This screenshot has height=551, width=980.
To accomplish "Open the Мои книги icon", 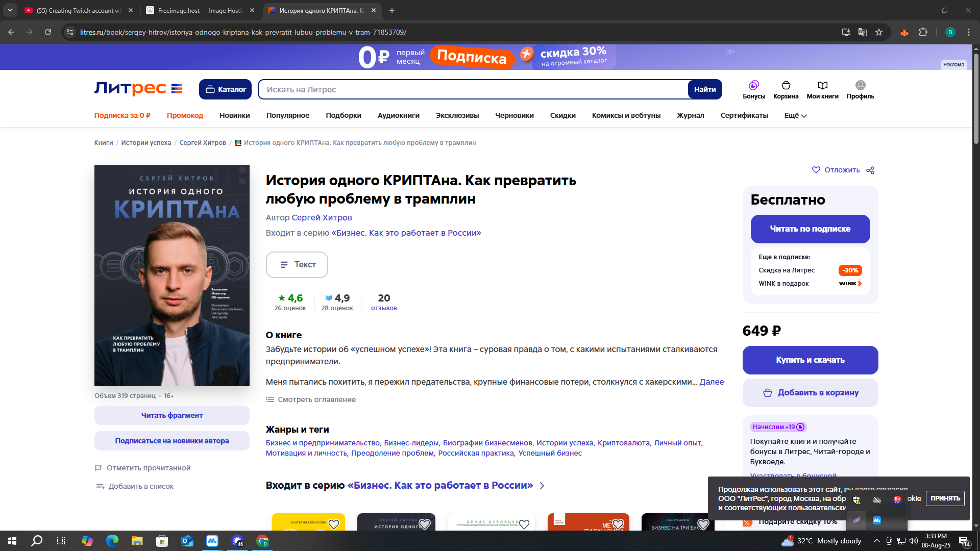I will point(822,89).
